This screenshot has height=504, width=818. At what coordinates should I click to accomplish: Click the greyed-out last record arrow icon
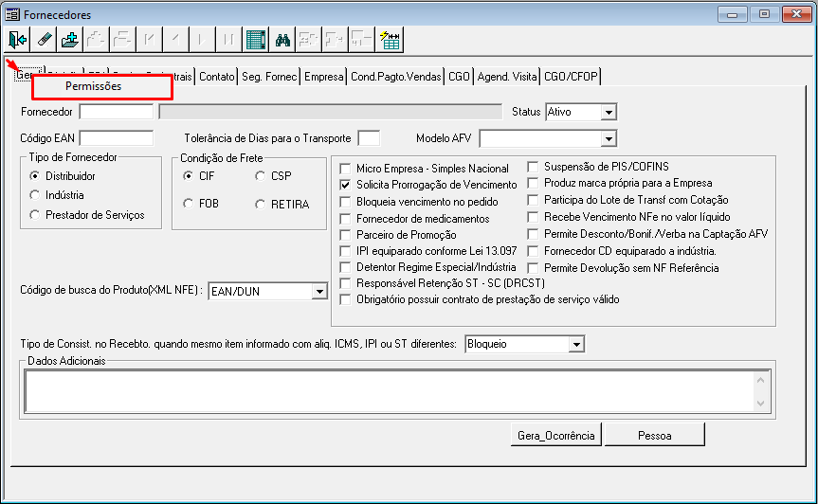(229, 40)
